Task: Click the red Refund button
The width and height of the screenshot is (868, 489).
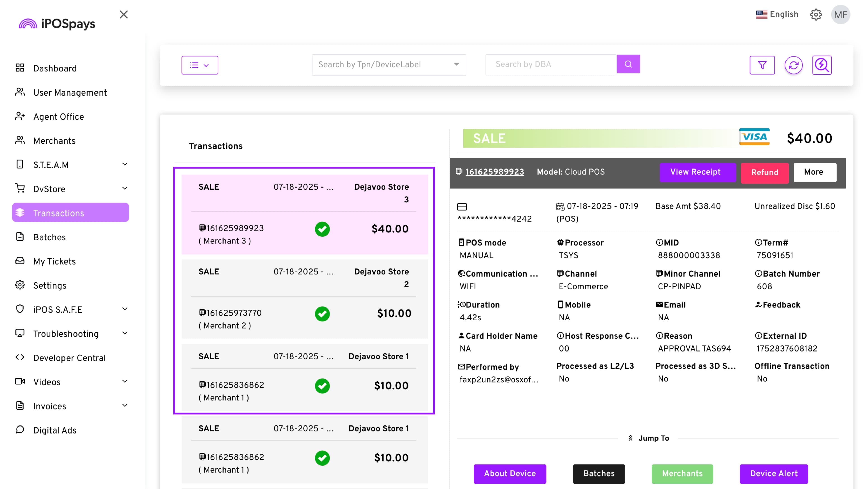Action: 764,172
